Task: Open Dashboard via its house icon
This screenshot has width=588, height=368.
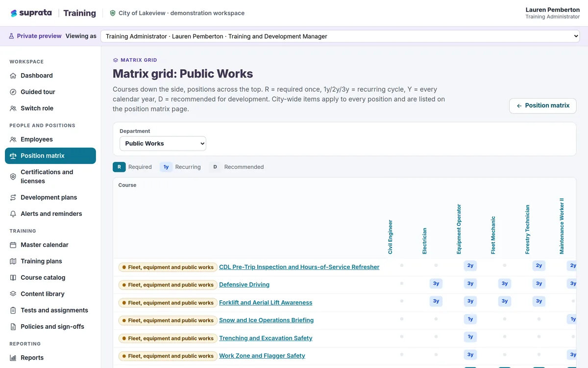Action: click(x=13, y=76)
